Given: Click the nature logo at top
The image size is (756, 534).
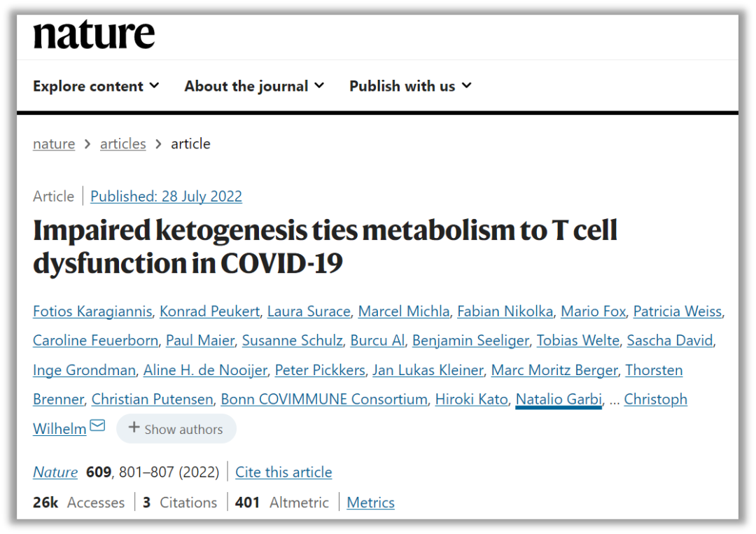Looking at the screenshot, I should (x=94, y=34).
